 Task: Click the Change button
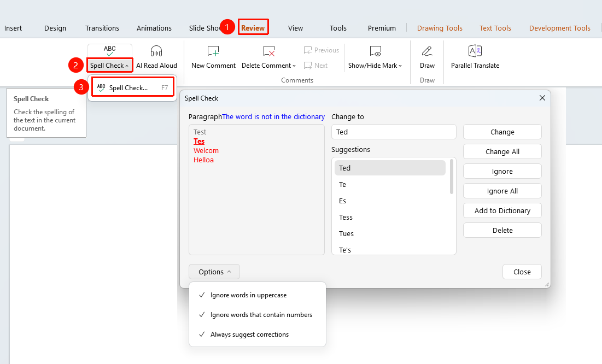coord(502,132)
